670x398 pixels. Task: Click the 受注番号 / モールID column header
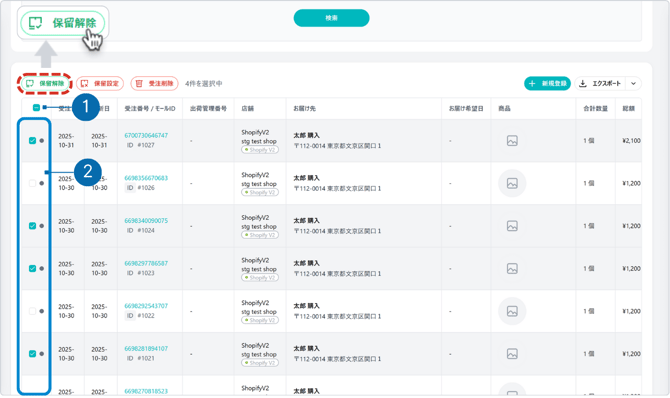pyautogui.click(x=150, y=109)
